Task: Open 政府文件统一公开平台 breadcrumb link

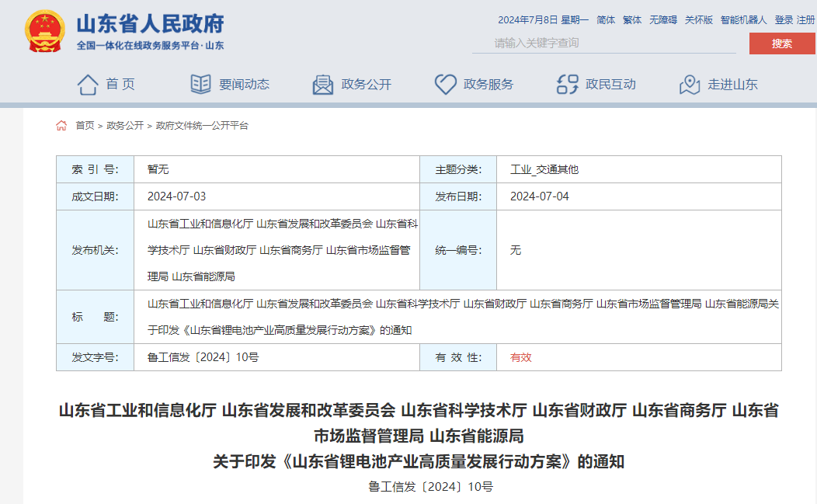Action: click(202, 126)
